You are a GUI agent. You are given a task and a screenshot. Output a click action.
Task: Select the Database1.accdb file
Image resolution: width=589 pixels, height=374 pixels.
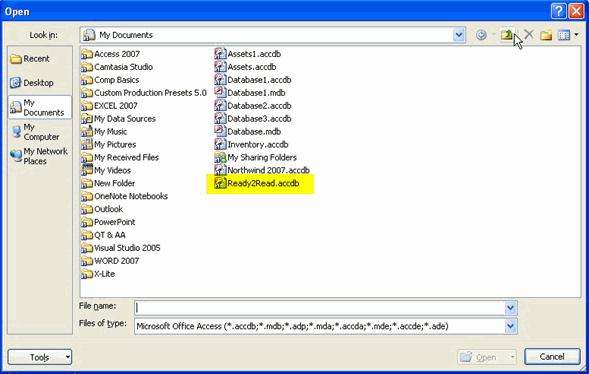[x=253, y=80]
